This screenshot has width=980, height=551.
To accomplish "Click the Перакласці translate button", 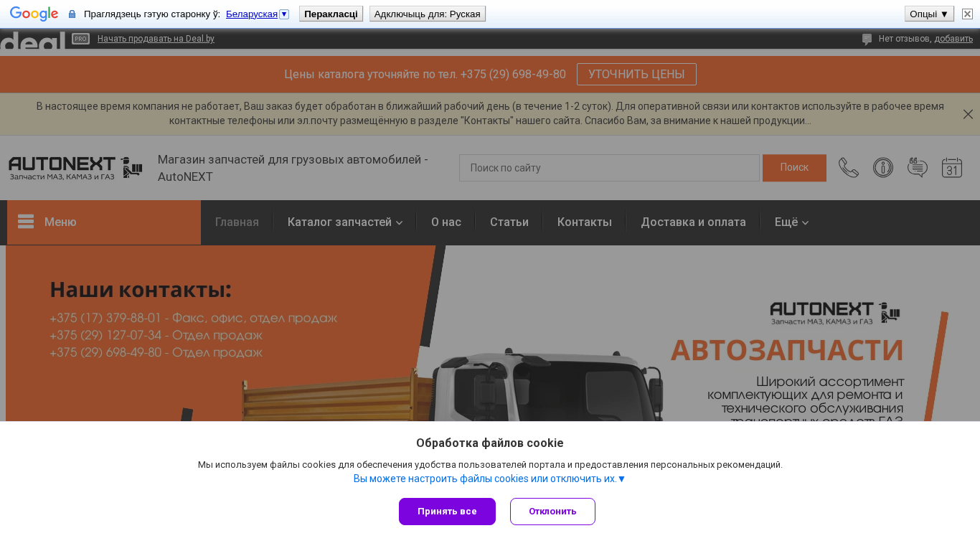I will (x=331, y=14).
